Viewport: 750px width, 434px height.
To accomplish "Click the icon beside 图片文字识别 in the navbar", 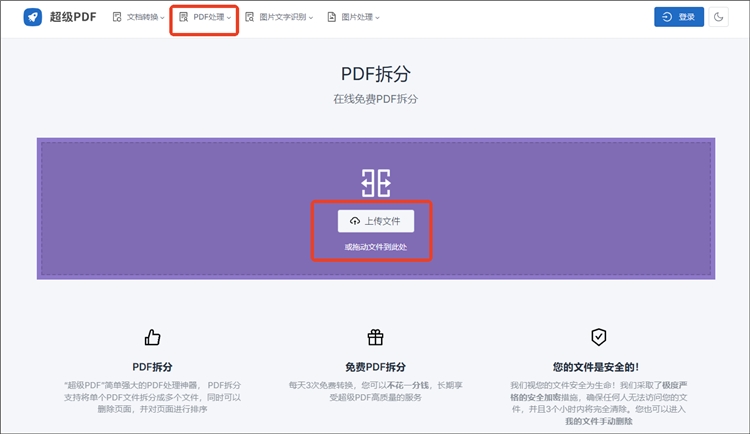I will pyautogui.click(x=249, y=17).
